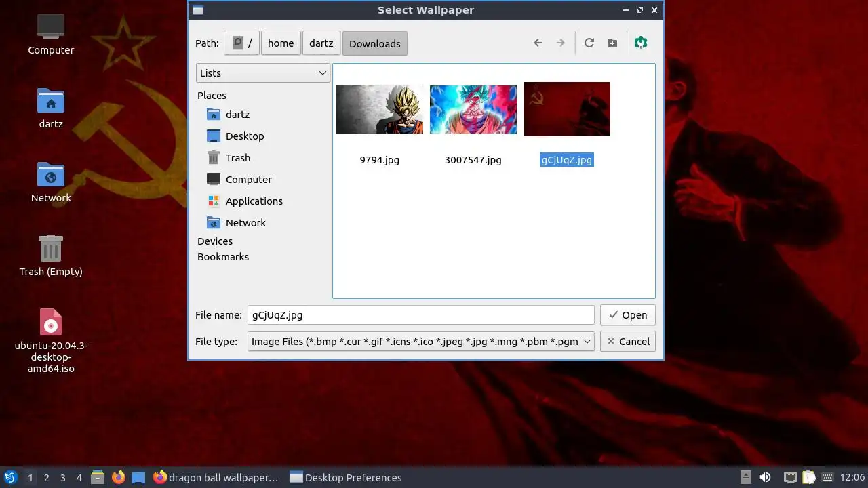Create a new folder in Downloads
This screenshot has width=868, height=488.
[x=612, y=43]
